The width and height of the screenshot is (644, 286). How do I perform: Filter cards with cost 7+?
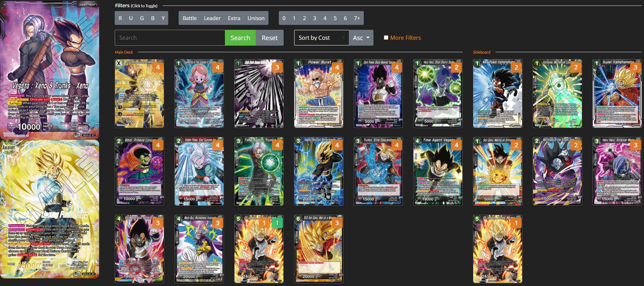[357, 18]
